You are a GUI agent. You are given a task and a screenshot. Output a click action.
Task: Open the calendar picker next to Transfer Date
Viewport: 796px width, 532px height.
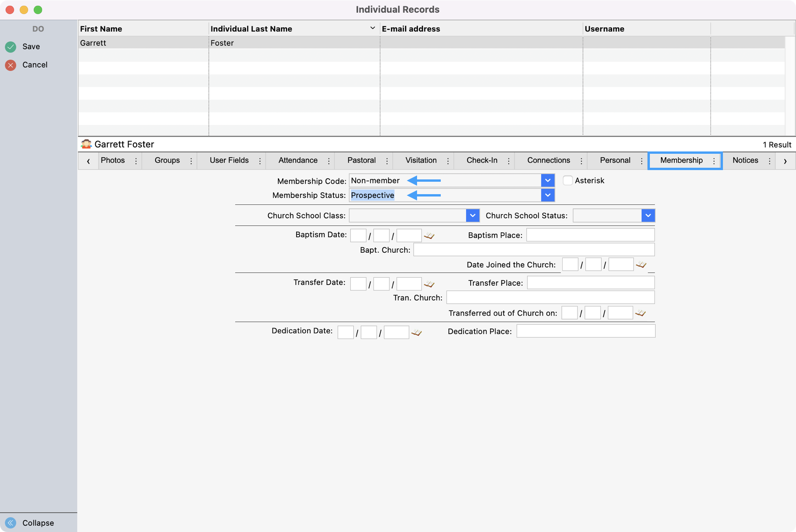(429, 283)
